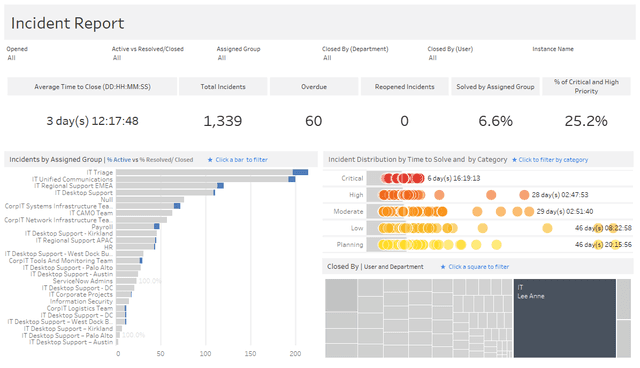Click the star icon beside 'Click to filter by category'
The width and height of the screenshot is (640, 368).
point(514,160)
